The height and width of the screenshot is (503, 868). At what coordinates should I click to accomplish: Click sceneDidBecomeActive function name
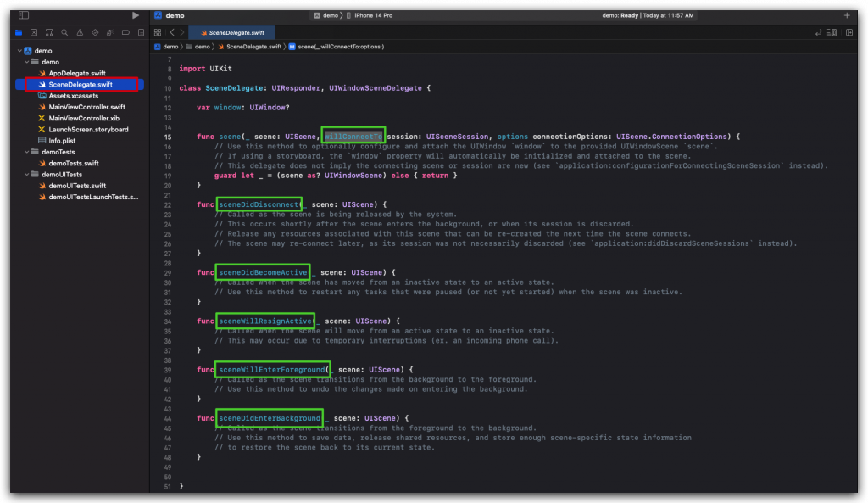point(263,272)
